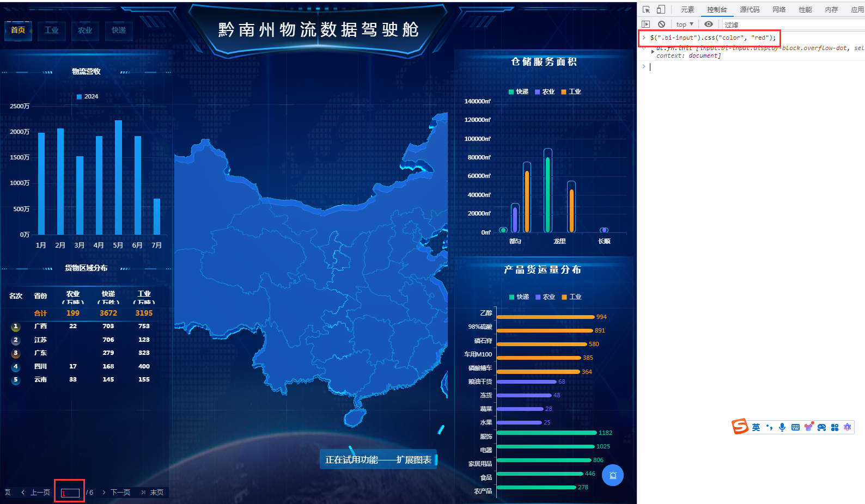This screenshot has height=504, width=865.
Task: Switch to the 内存 DevTools tab
Action: pos(831,9)
